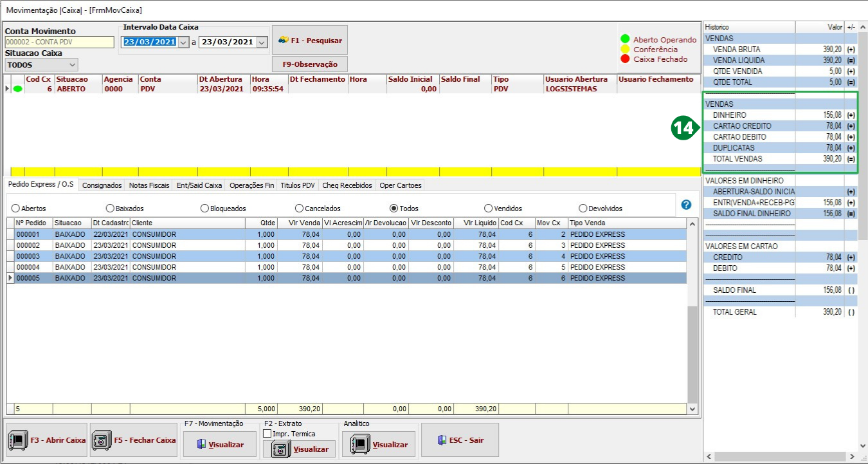This screenshot has height=464, width=868.
Task: Open the Oper Cartoes tab
Action: click(x=401, y=185)
